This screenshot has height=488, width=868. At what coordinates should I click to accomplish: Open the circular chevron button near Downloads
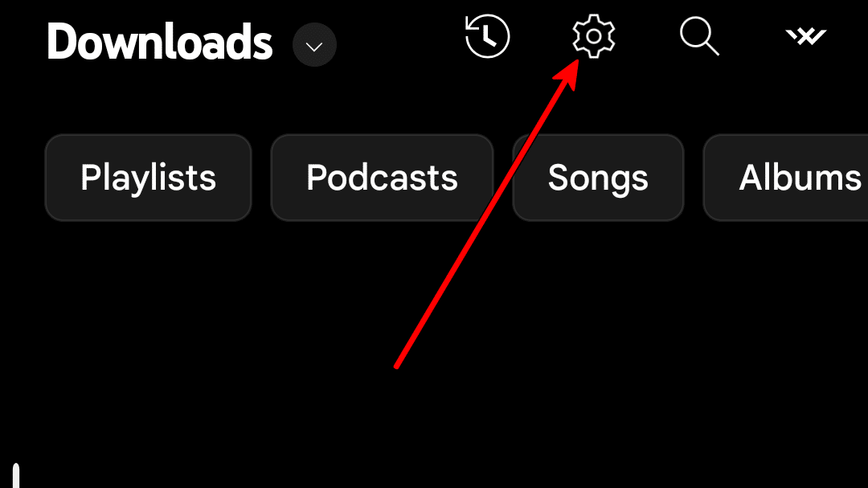pyautogui.click(x=314, y=45)
